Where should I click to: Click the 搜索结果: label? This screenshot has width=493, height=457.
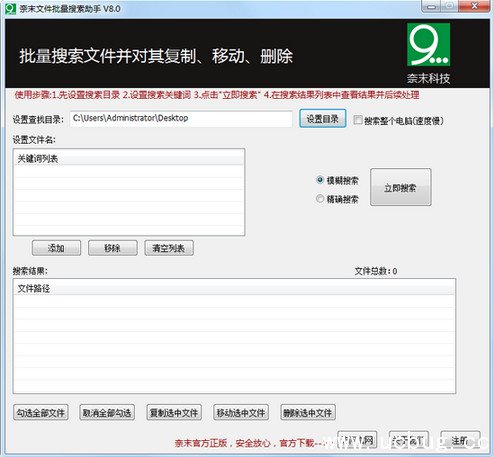tap(30, 271)
